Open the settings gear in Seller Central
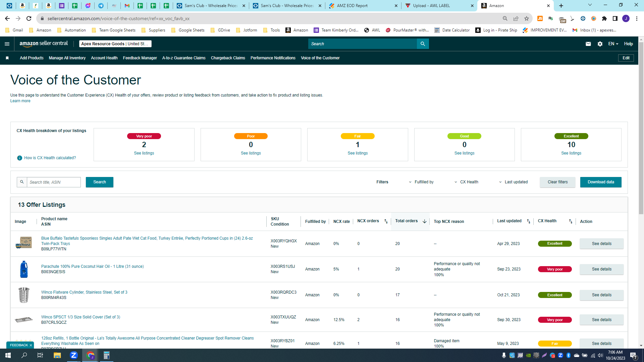This screenshot has width=644, height=362. click(x=600, y=44)
